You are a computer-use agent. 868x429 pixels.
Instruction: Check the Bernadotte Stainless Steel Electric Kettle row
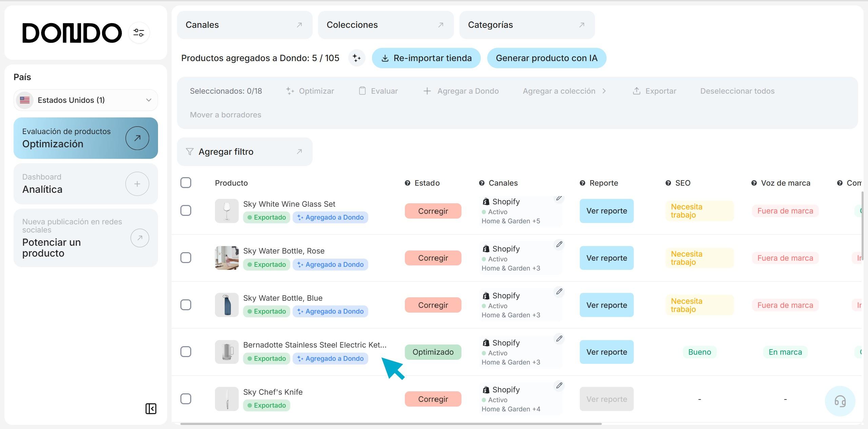tap(186, 352)
